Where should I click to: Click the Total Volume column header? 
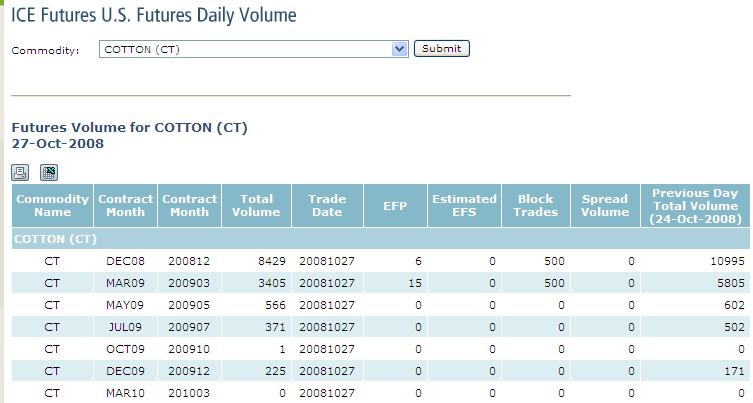[x=256, y=206]
